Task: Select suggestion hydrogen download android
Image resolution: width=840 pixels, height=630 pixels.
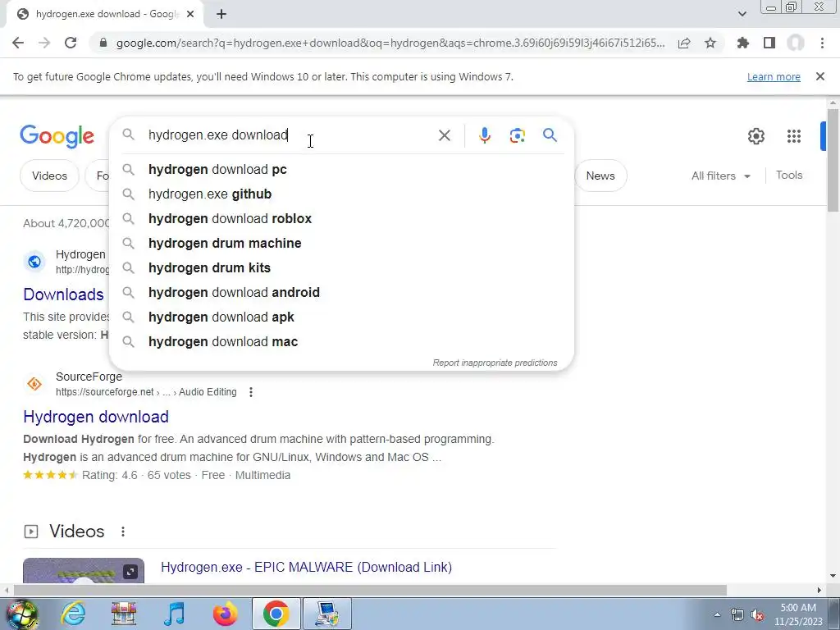Action: [341, 293]
